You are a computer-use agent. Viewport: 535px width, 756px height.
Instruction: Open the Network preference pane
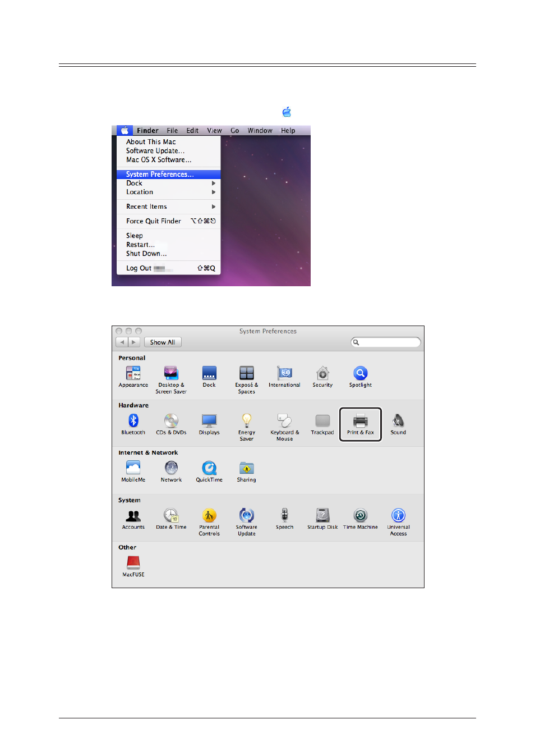171,471
